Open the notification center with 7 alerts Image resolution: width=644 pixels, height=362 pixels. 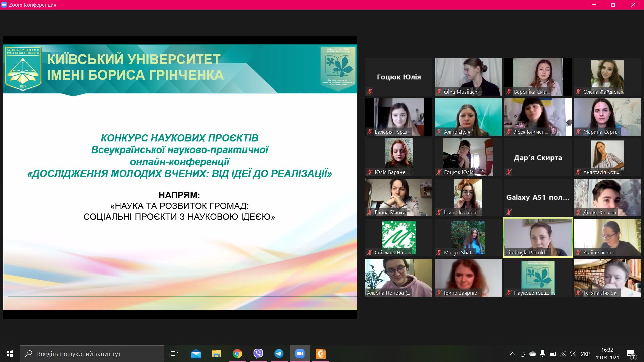[x=631, y=354]
